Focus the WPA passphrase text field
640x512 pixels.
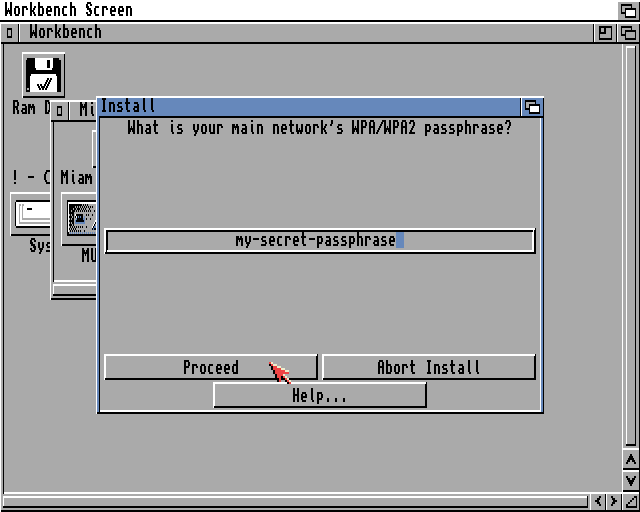pos(320,241)
